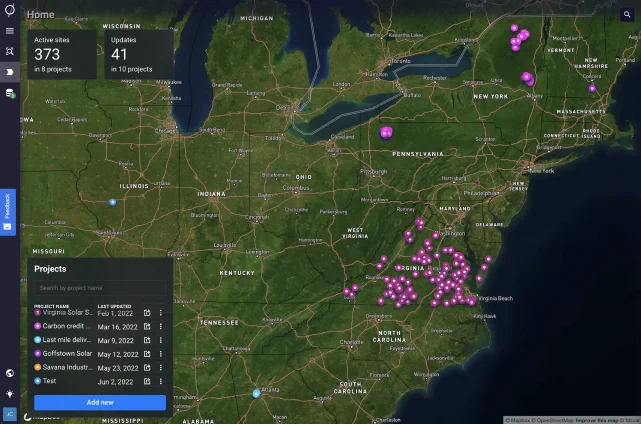Viewport: 641px width, 424px height.
Task: Select the Carbon credit project name
Action: (66, 326)
